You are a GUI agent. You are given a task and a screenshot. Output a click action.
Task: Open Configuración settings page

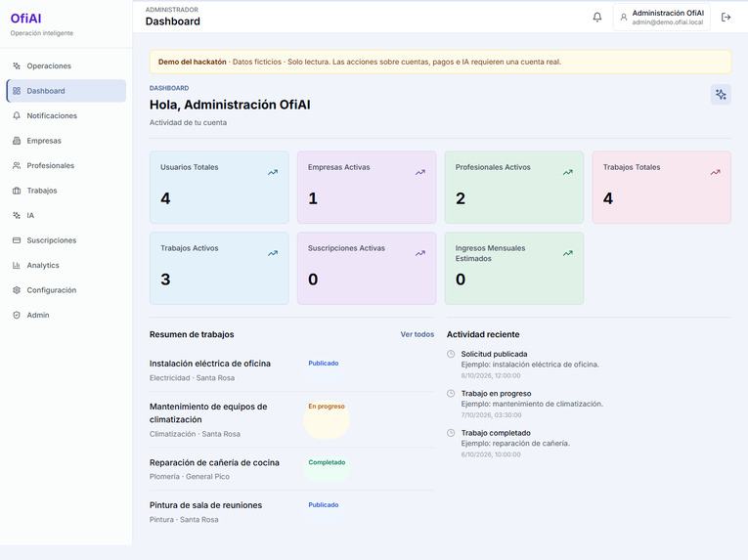[66, 290]
